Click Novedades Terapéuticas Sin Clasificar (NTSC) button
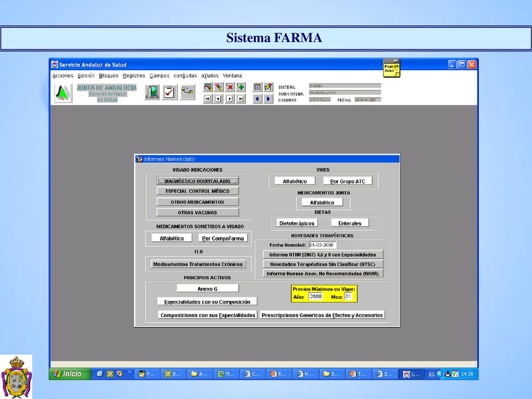Image resolution: width=532 pixels, height=399 pixels. (x=323, y=264)
